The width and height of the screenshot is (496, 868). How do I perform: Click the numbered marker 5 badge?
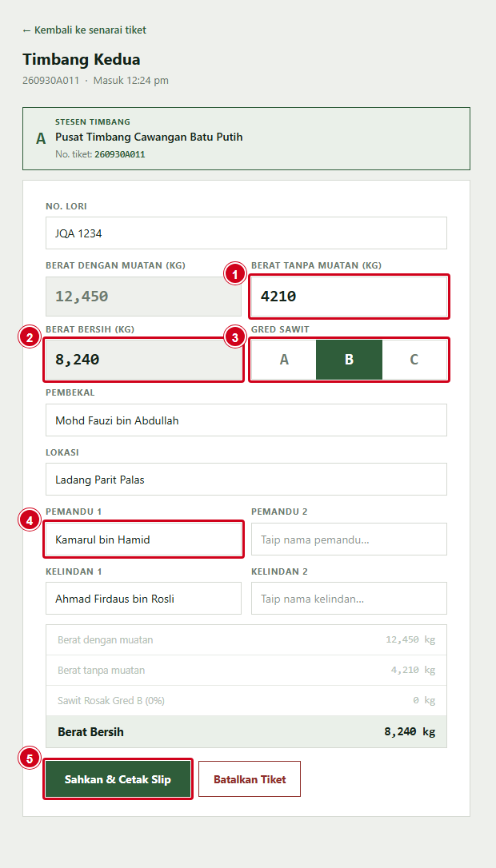pos(30,758)
